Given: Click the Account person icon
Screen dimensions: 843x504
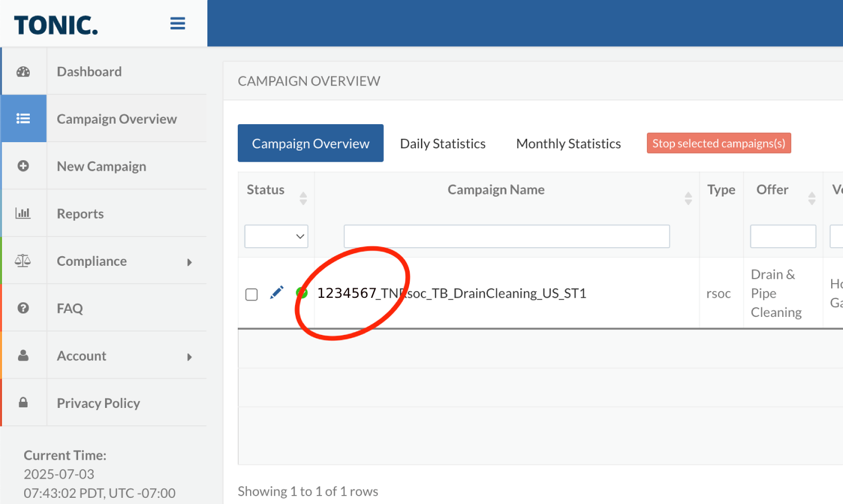Looking at the screenshot, I should (x=23, y=356).
